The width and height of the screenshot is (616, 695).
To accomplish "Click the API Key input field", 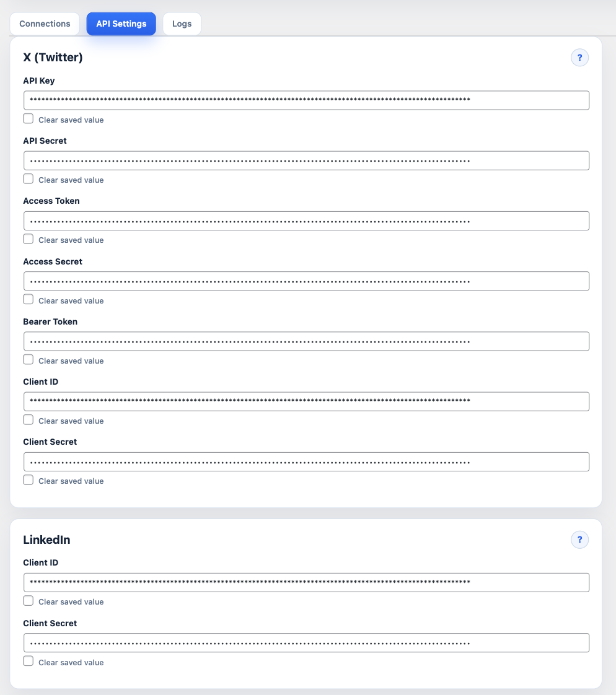I will pos(306,100).
